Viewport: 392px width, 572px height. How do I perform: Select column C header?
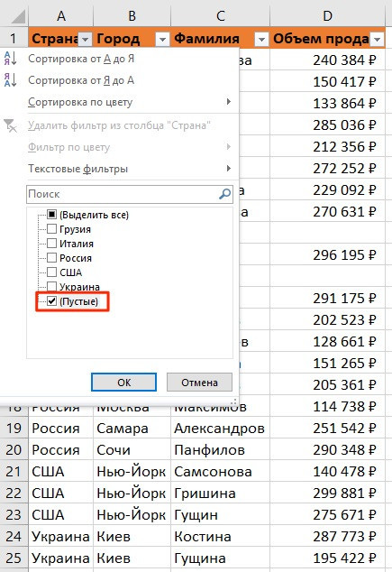pos(220,15)
